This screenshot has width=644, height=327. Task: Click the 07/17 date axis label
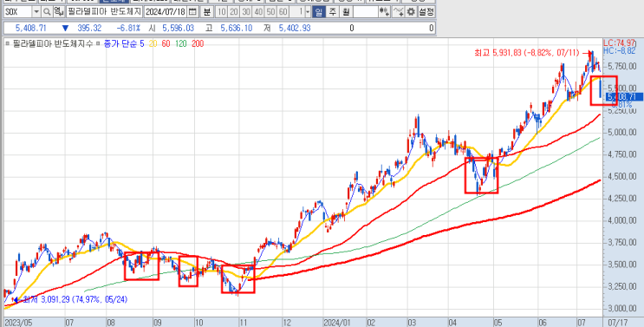tap(617, 322)
